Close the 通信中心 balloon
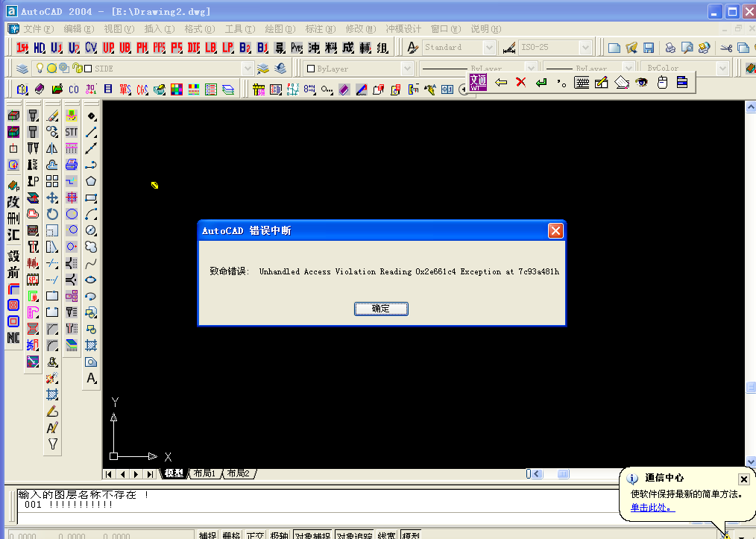Viewport: 756px width, 539px height. [x=743, y=479]
